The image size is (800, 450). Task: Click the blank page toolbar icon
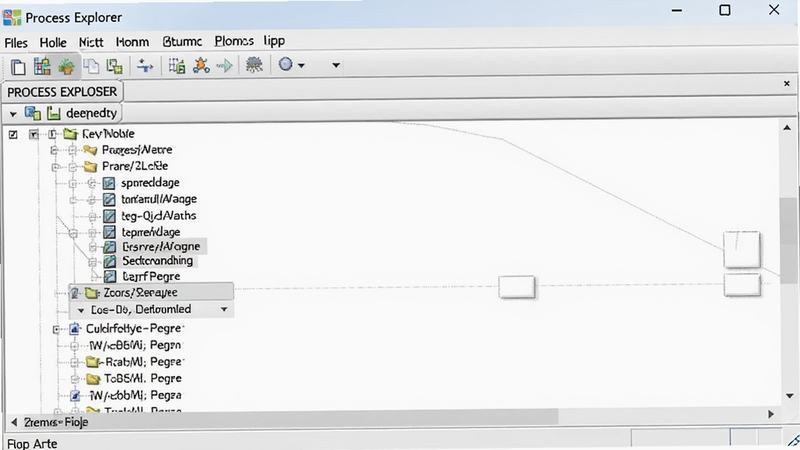coord(18,67)
